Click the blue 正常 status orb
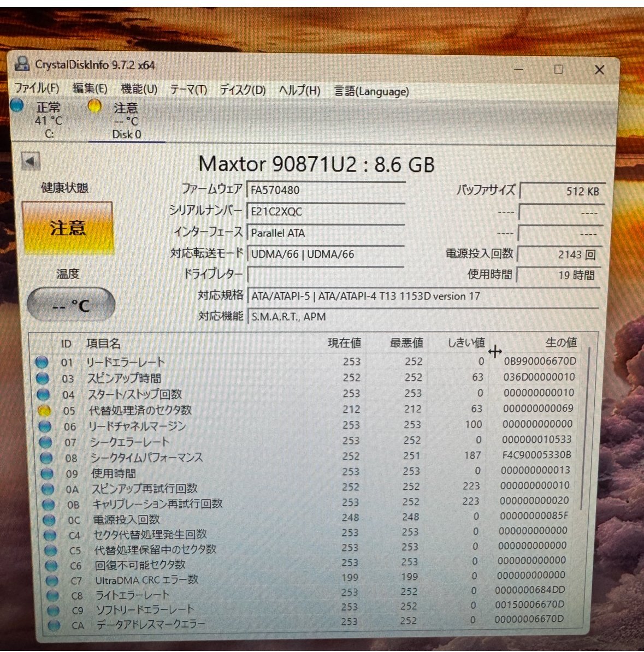 click(17, 105)
